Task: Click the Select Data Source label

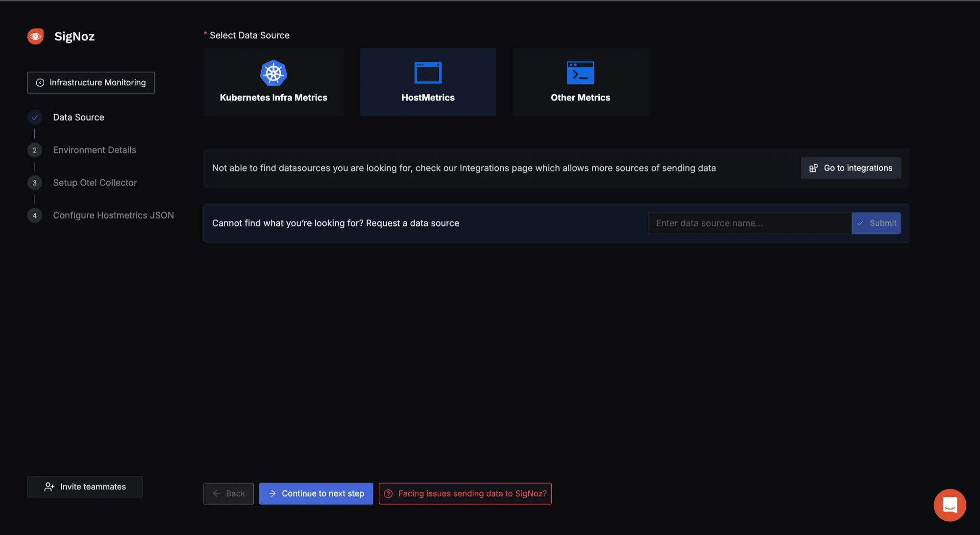Action: pos(249,35)
